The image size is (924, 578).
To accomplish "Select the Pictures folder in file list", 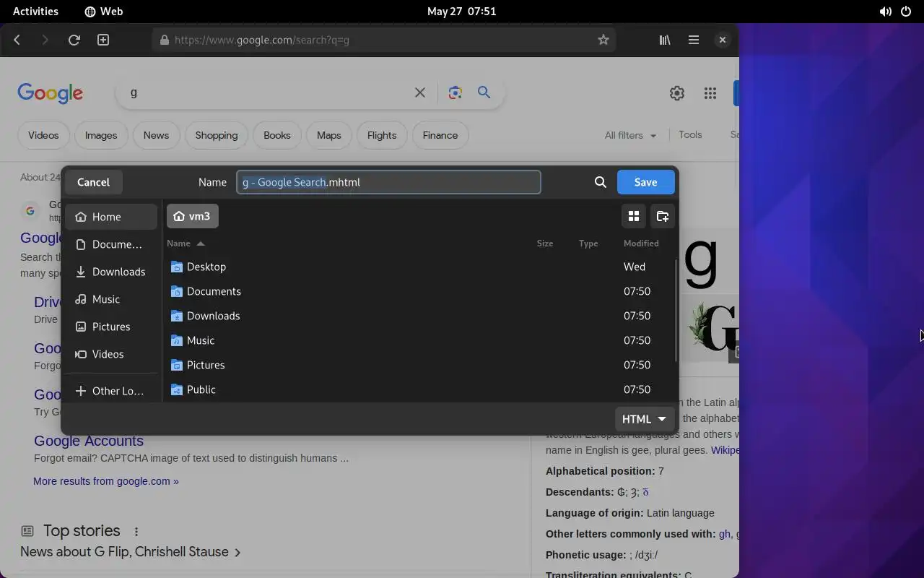I will [419, 365].
